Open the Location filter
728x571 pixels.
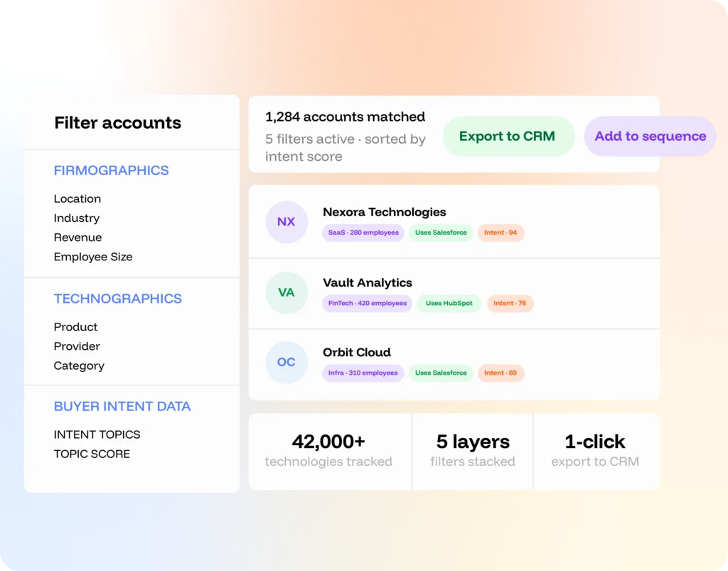pos(77,198)
